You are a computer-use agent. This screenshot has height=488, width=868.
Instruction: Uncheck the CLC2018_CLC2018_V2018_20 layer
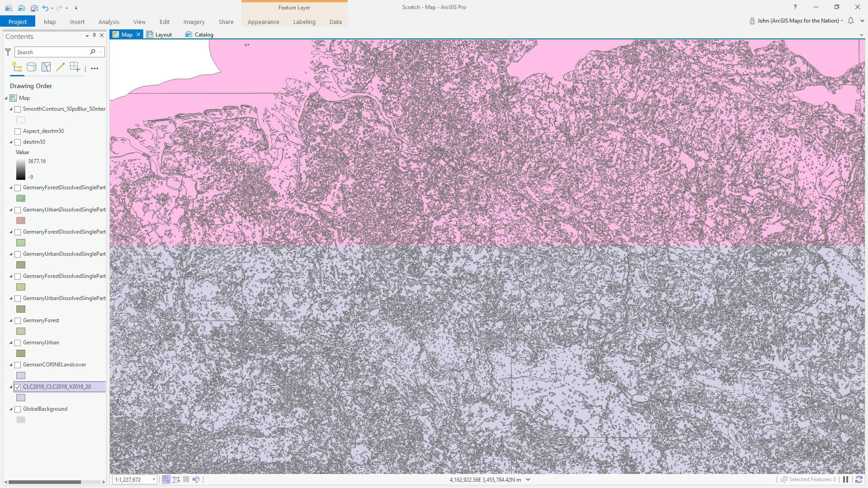pos(18,387)
